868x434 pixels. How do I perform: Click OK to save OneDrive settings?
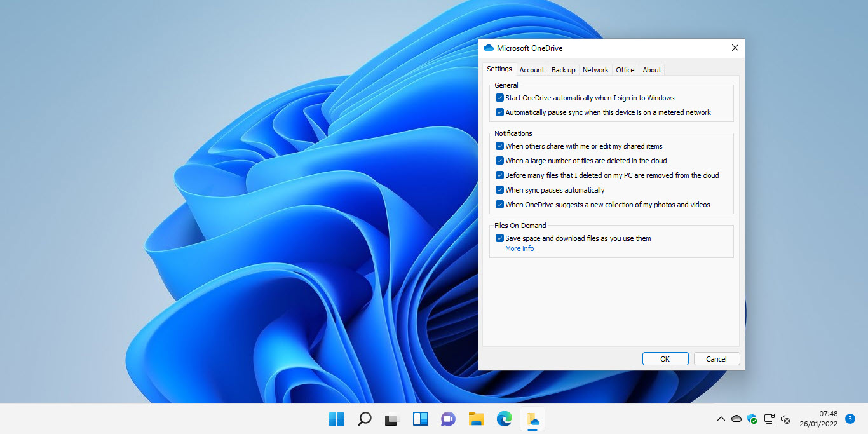click(665, 358)
